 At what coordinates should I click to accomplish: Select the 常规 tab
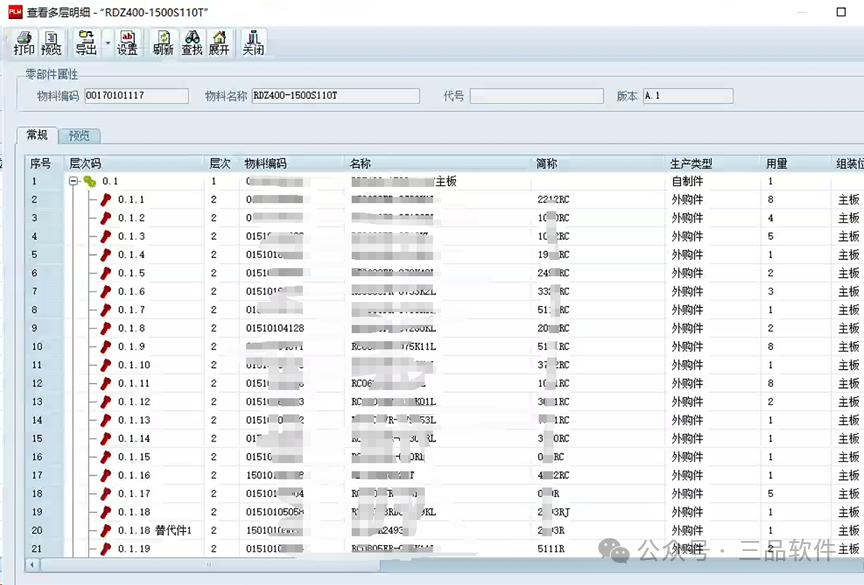tap(36, 135)
